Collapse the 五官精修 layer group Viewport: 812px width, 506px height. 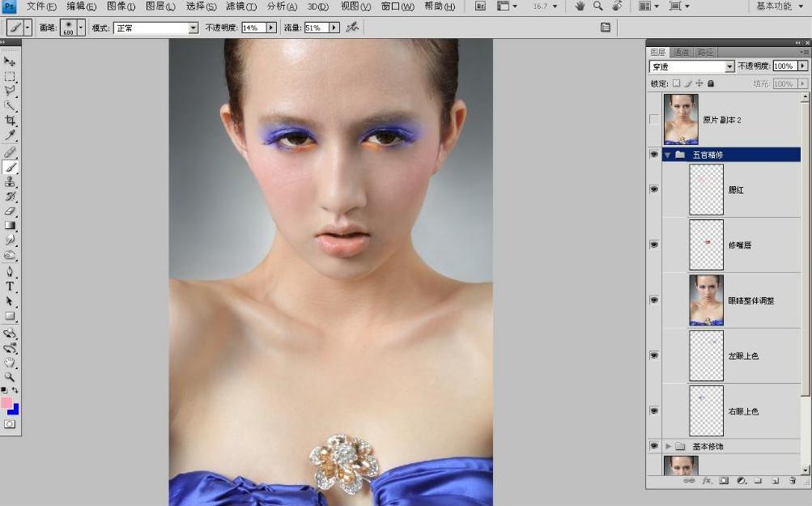pyautogui.click(x=668, y=155)
